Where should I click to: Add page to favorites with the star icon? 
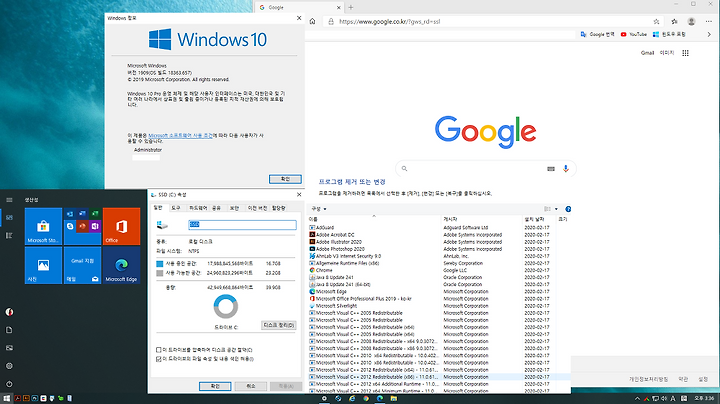click(x=656, y=21)
